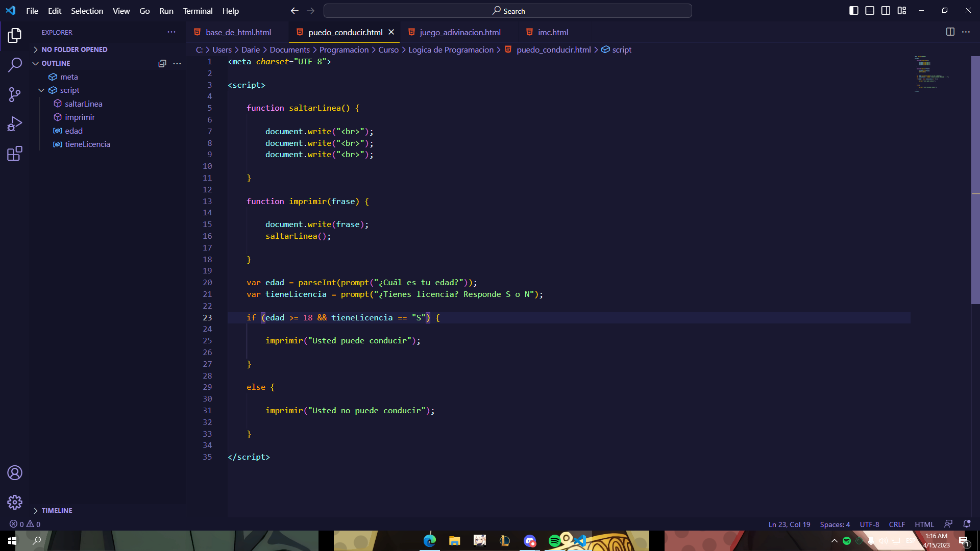This screenshot has width=980, height=551.
Task: Collapse the script node in Outline
Action: pyautogui.click(x=41, y=90)
